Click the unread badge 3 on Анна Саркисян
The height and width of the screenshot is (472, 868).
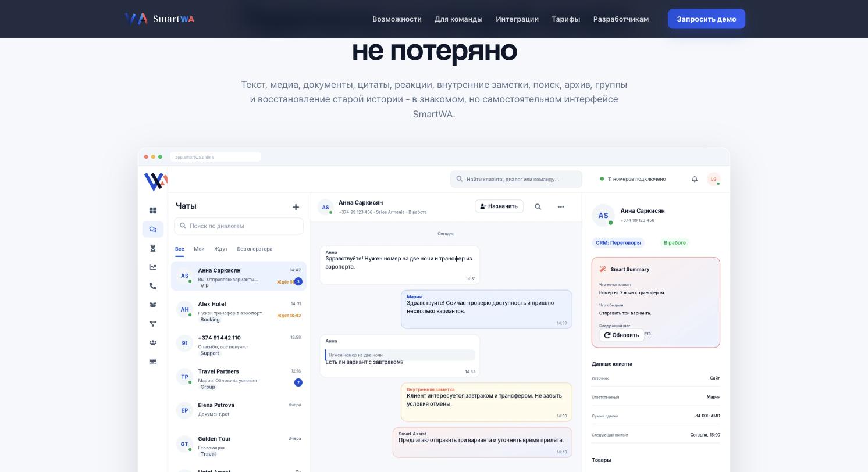pos(298,281)
